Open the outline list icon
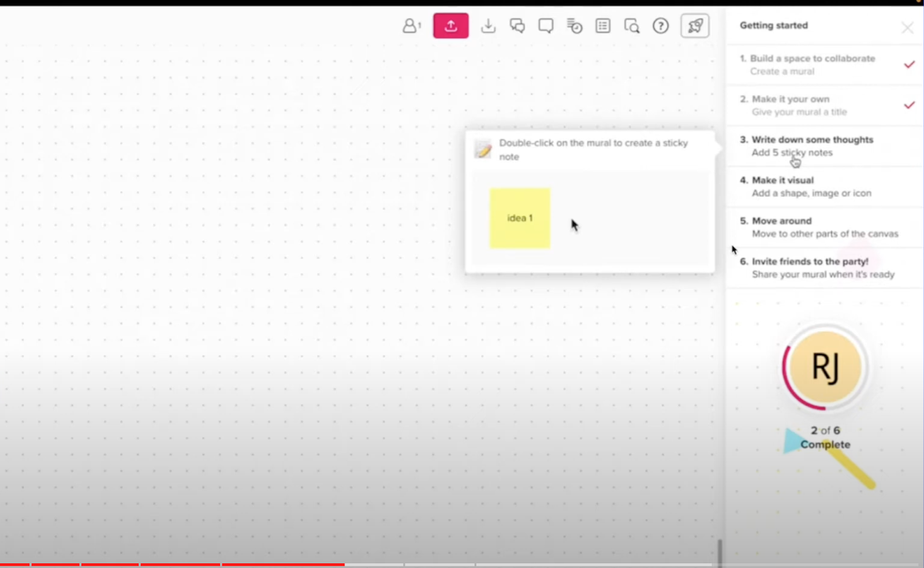The height and width of the screenshot is (568, 924). click(x=603, y=26)
